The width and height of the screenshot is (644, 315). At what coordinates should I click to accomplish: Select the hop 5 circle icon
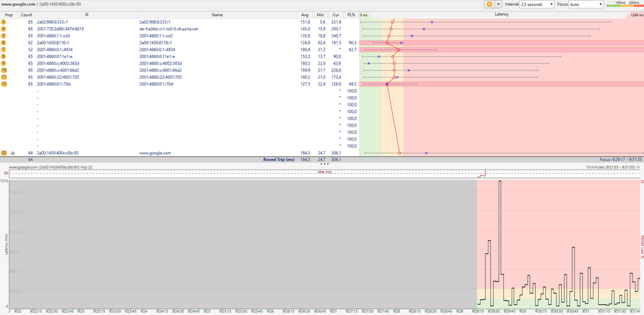(4, 36)
